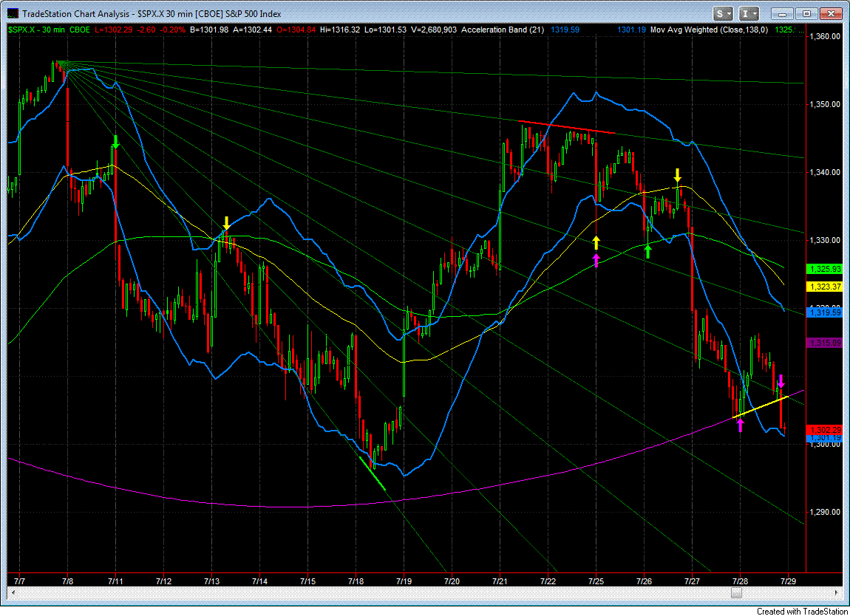Select the magenta down arrow near 7/29

tap(781, 381)
